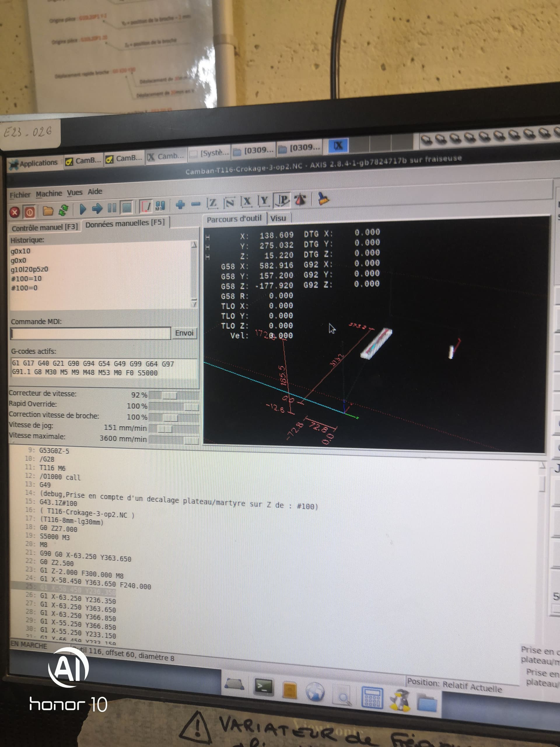Clear the live plot with the broom icon
The image size is (560, 747).
(x=323, y=199)
